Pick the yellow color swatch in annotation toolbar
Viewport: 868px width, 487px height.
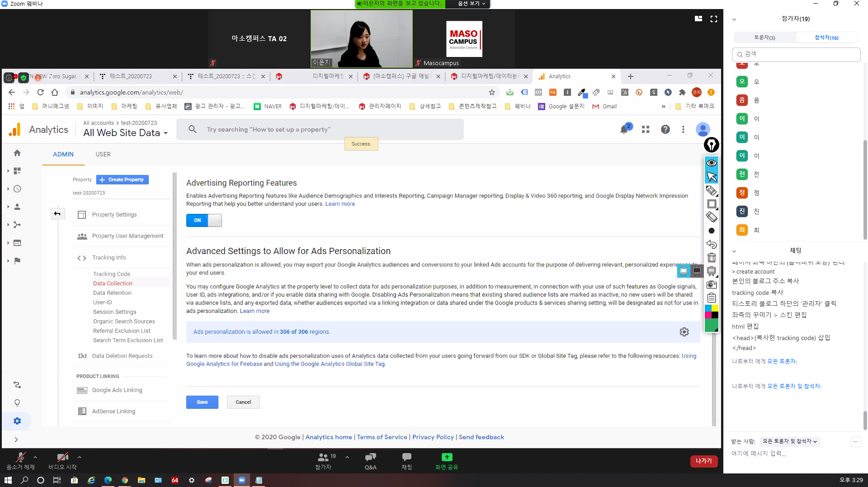click(x=715, y=308)
